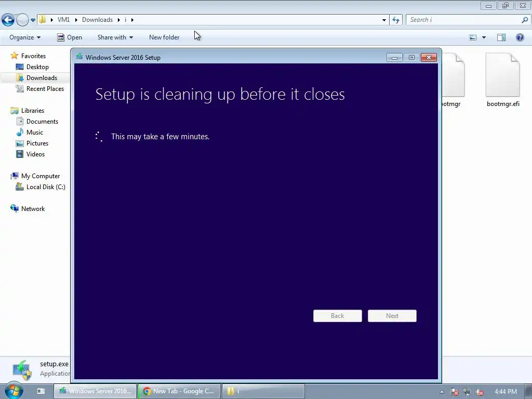Select Downloads in the address breadcrumb
The image size is (532, 399).
pyautogui.click(x=97, y=20)
